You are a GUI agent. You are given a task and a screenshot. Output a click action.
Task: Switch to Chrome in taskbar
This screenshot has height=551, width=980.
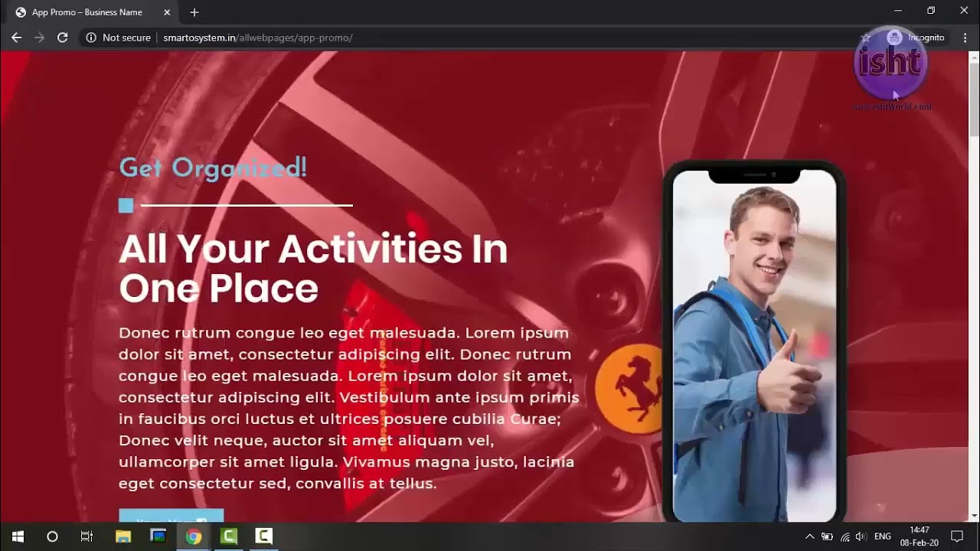pyautogui.click(x=193, y=536)
